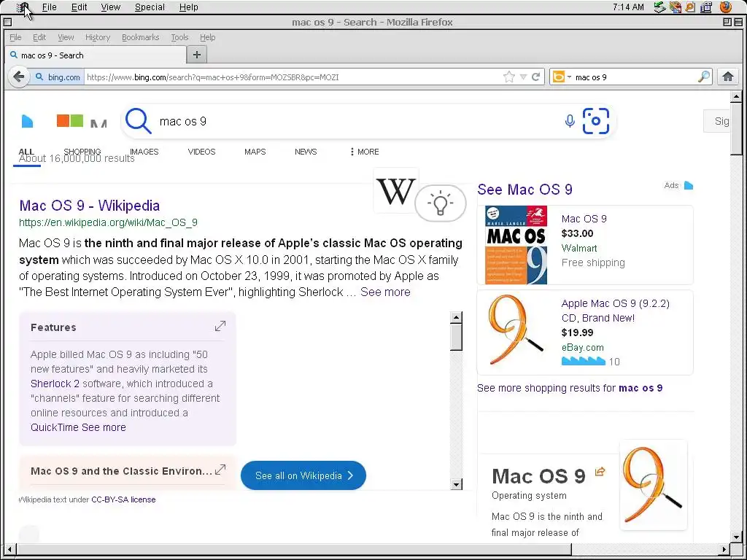Click the Bing microphone voice search icon
This screenshot has width=747, height=560.
tap(569, 121)
